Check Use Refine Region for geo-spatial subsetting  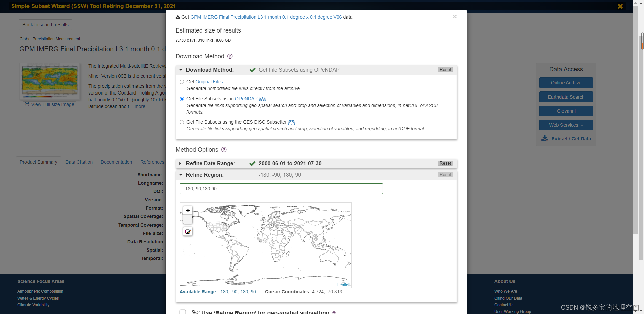click(183, 312)
